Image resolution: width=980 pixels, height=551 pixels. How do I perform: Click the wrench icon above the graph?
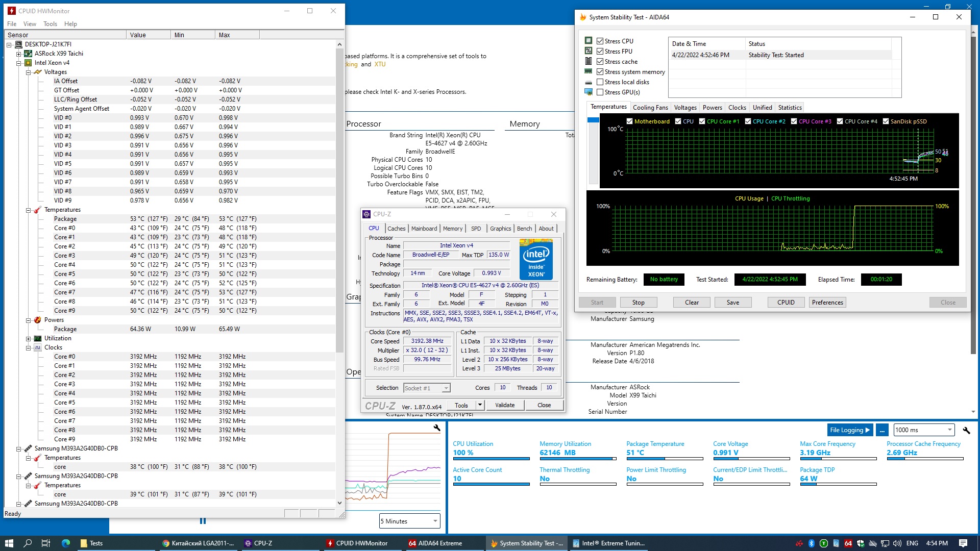437,428
